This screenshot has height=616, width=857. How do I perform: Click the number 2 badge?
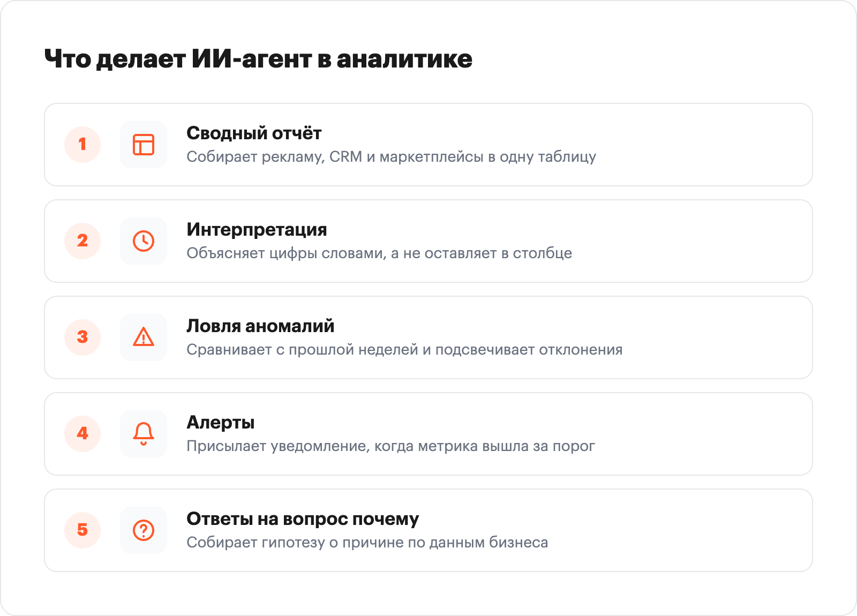(82, 241)
